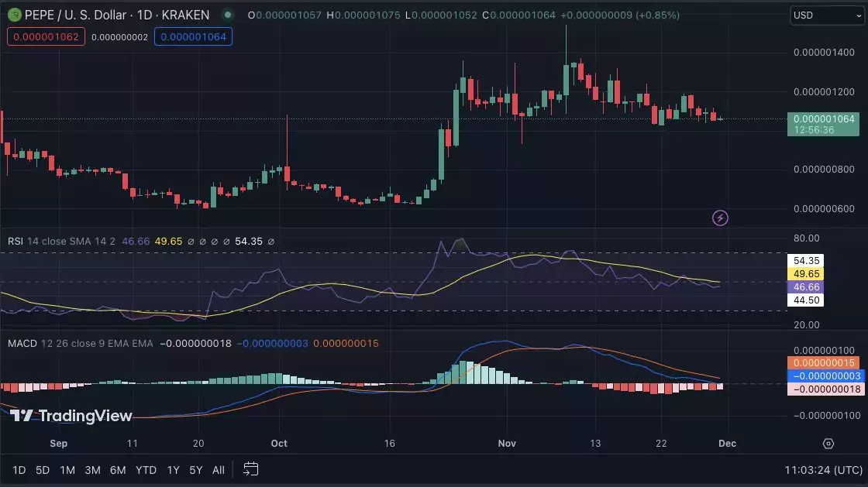Select the 1D time range

[x=19, y=470]
